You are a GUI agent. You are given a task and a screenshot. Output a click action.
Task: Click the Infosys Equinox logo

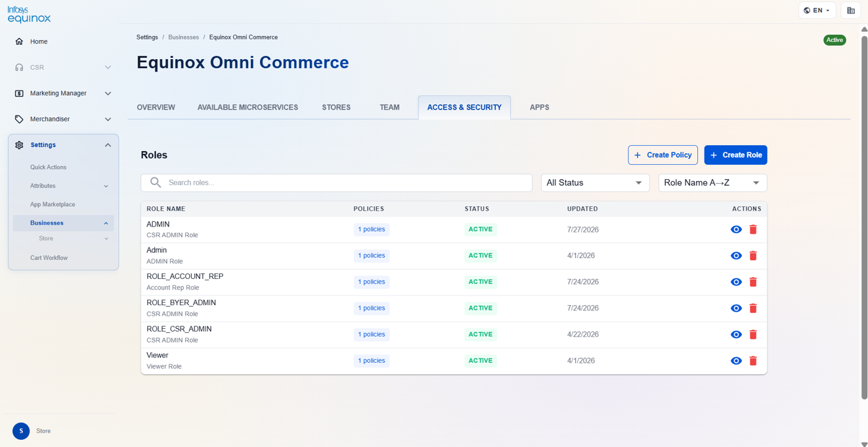point(29,14)
